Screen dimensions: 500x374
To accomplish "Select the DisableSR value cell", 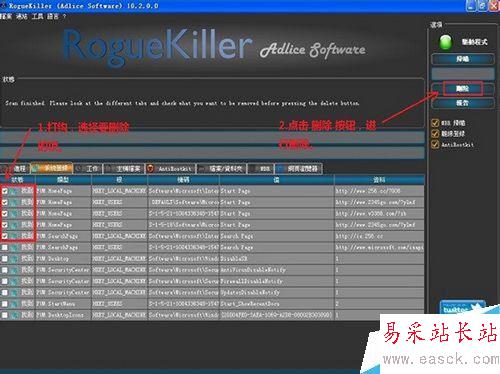I will pos(277,259).
